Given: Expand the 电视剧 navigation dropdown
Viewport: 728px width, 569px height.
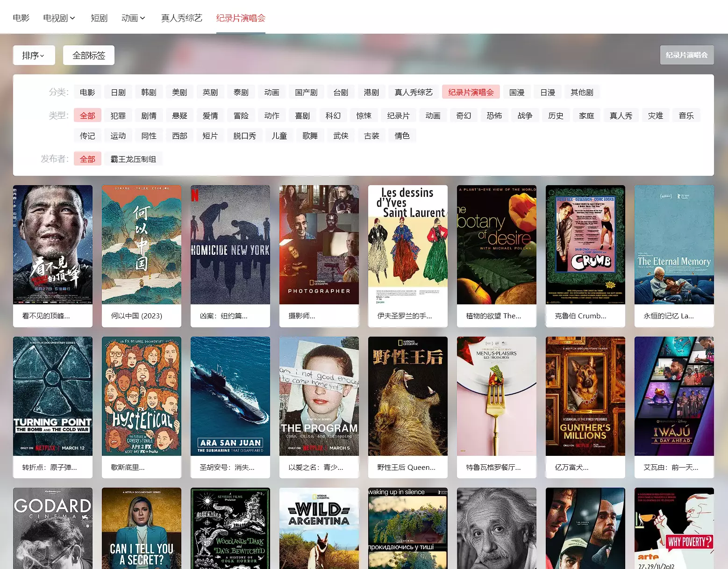Looking at the screenshot, I should click(x=59, y=18).
